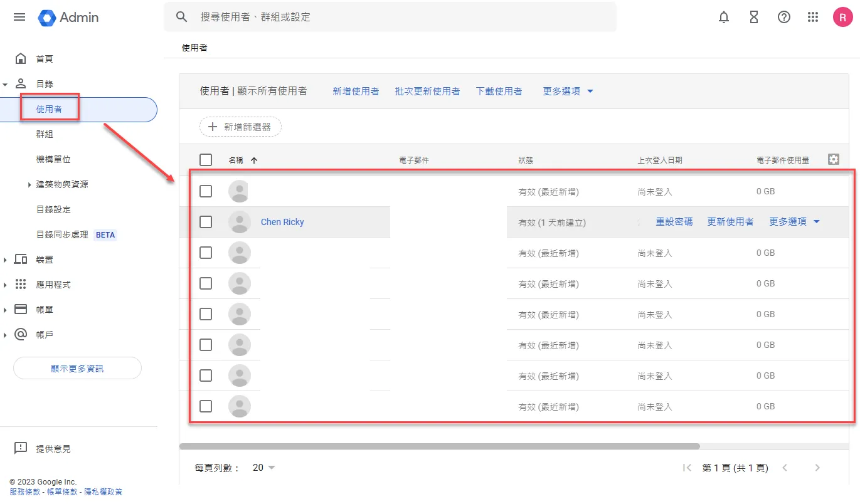Go to the next page arrow
The width and height of the screenshot is (860, 504).
click(x=817, y=468)
